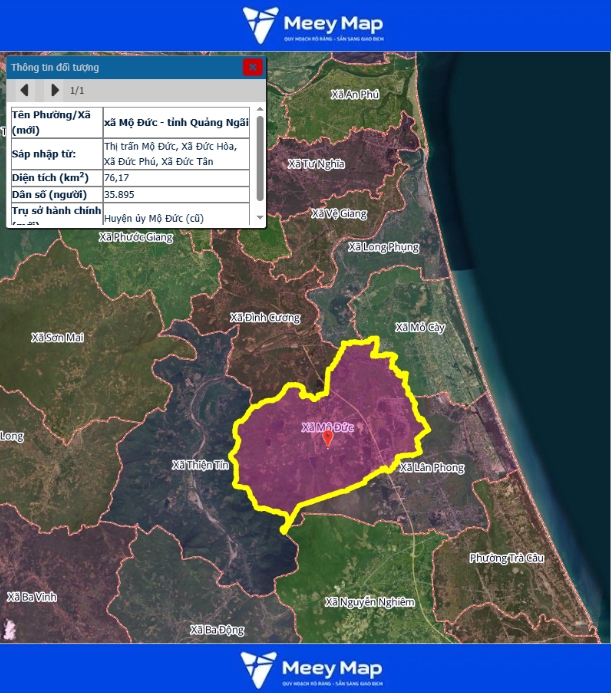
Task: Click the previous record arrow in info panel
Action: click(x=24, y=90)
